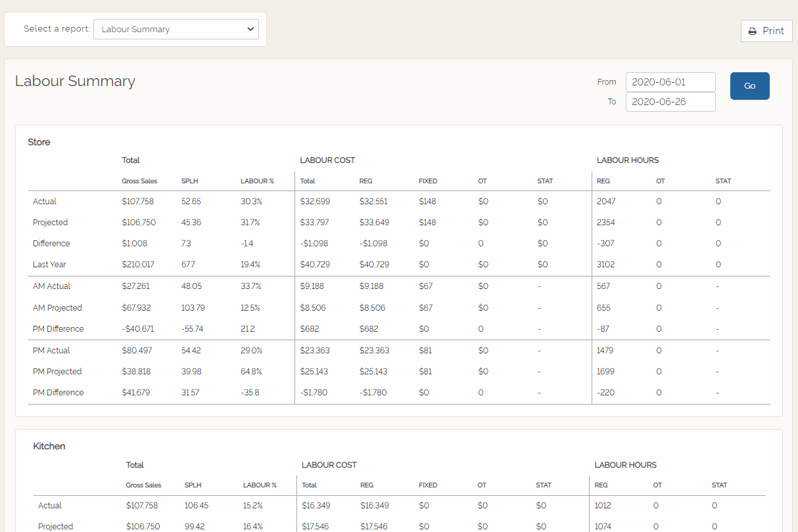
Task: Select the Store section title
Action: [39, 142]
